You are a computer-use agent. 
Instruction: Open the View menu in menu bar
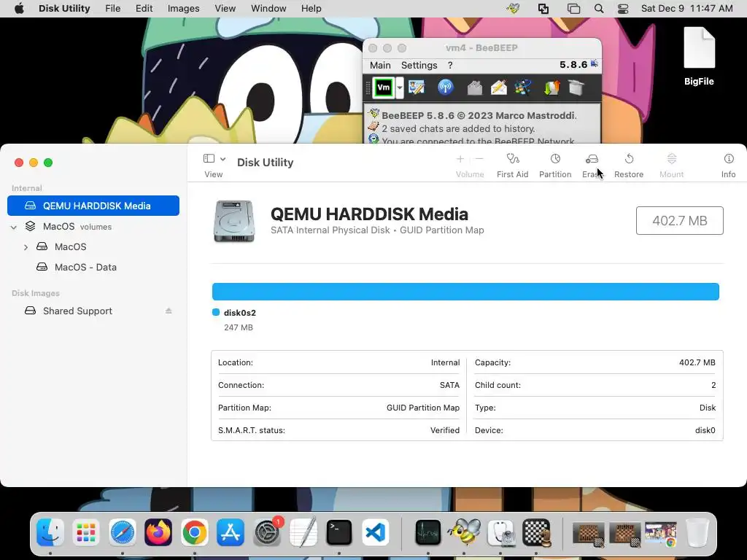point(225,9)
